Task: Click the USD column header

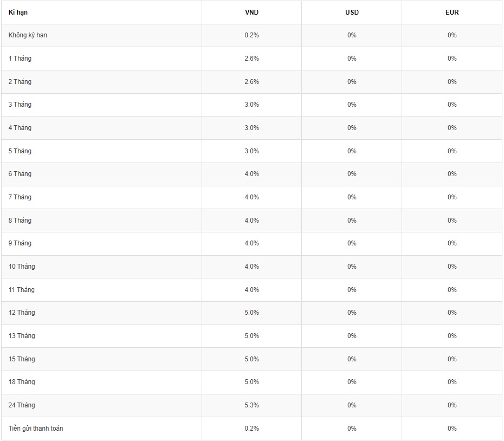Action: (352, 12)
